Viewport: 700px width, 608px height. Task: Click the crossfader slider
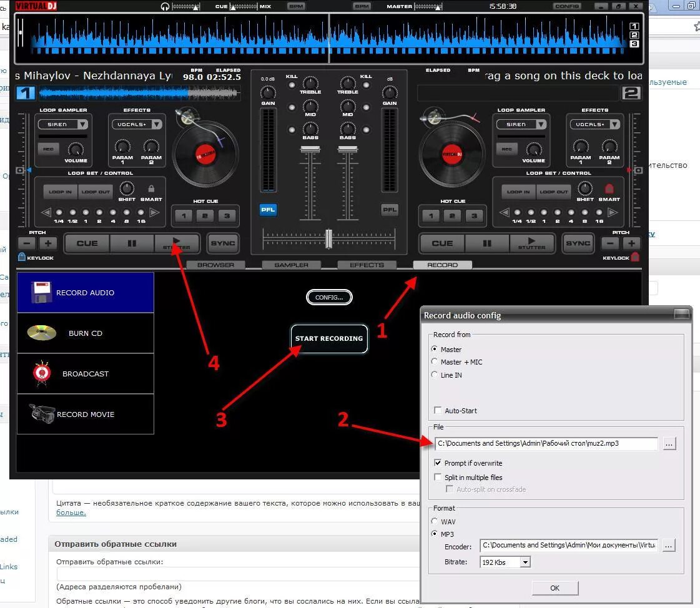tap(329, 239)
